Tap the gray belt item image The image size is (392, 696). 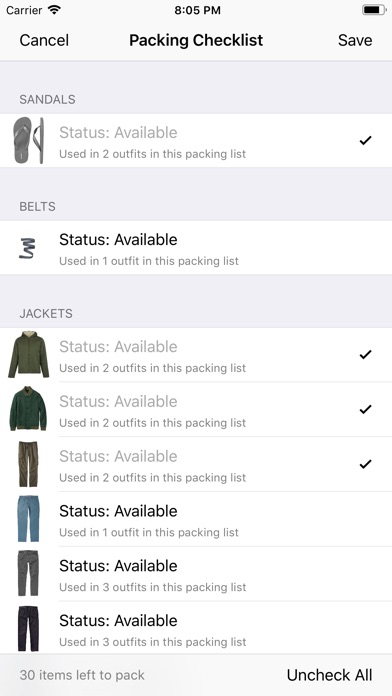28,248
